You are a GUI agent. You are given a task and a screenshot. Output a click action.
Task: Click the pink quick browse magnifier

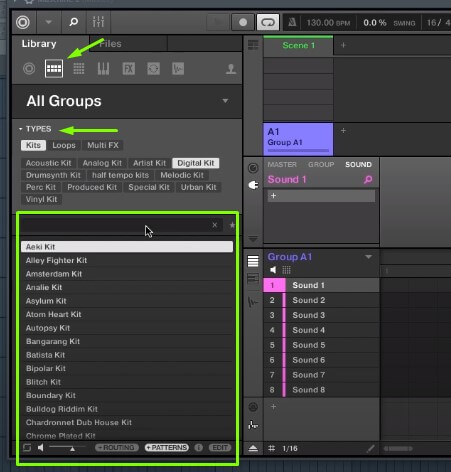368,180
